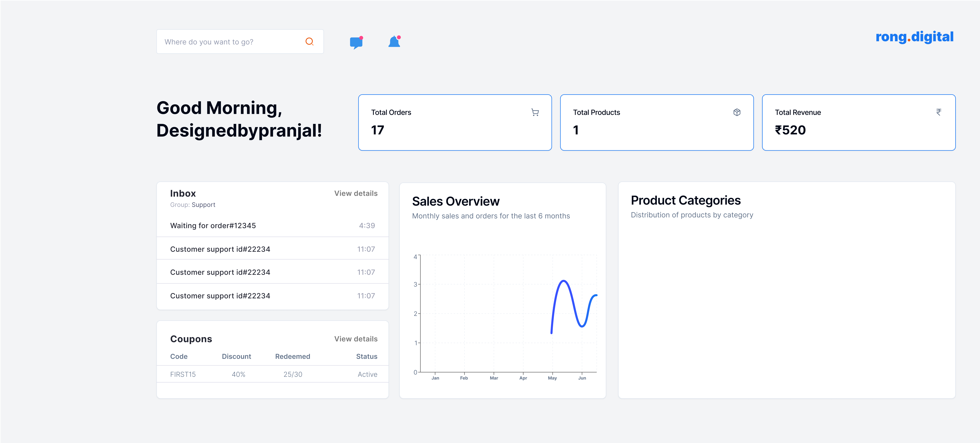Click the ₹520 revenue value

coord(790,130)
